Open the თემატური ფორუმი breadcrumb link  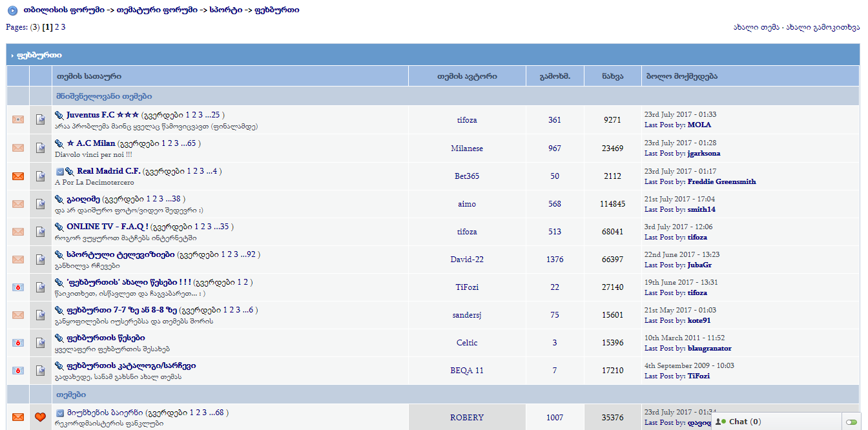point(157,10)
